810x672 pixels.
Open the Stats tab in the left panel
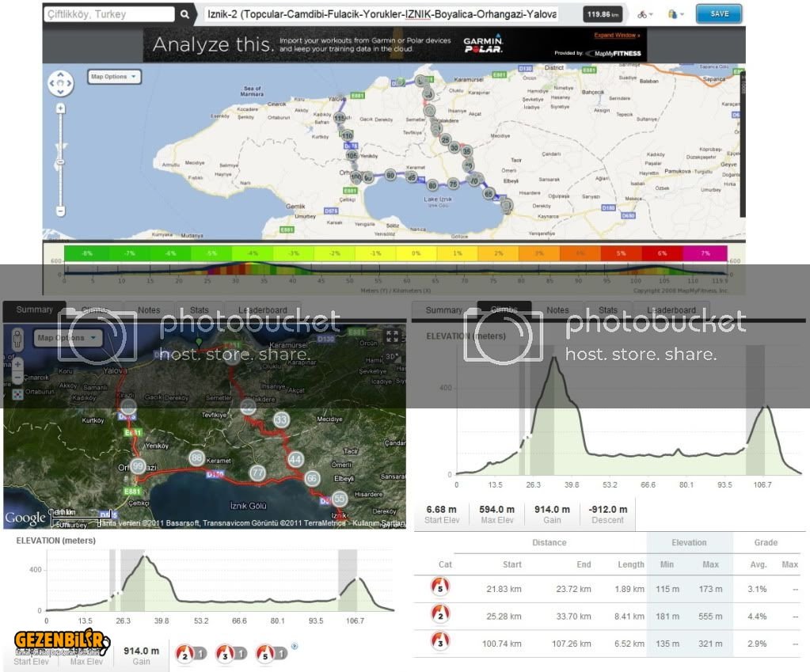(x=199, y=310)
